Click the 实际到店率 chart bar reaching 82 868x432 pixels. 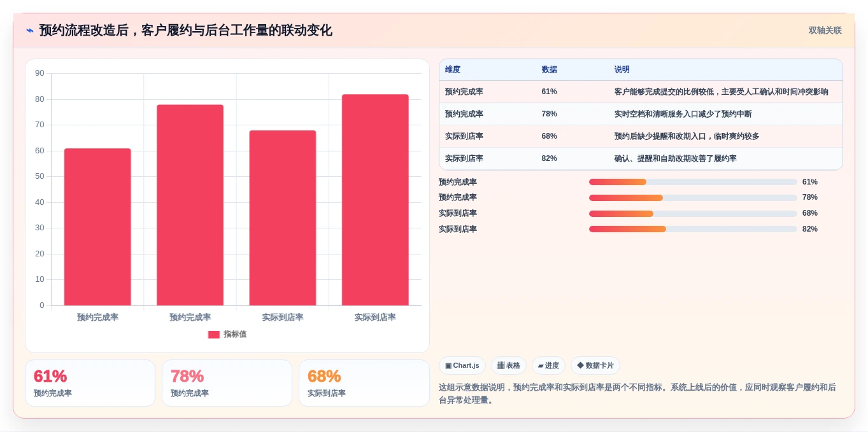375,200
